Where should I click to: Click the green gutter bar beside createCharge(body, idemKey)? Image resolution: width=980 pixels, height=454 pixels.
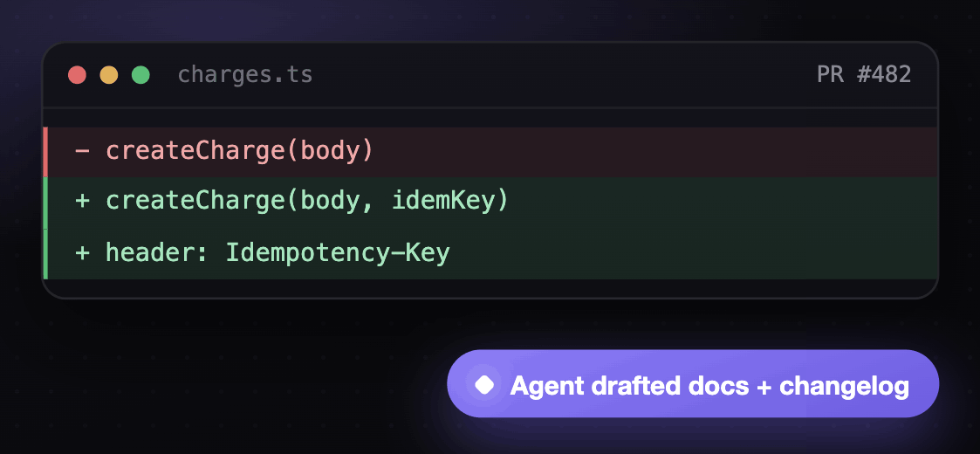click(x=45, y=203)
